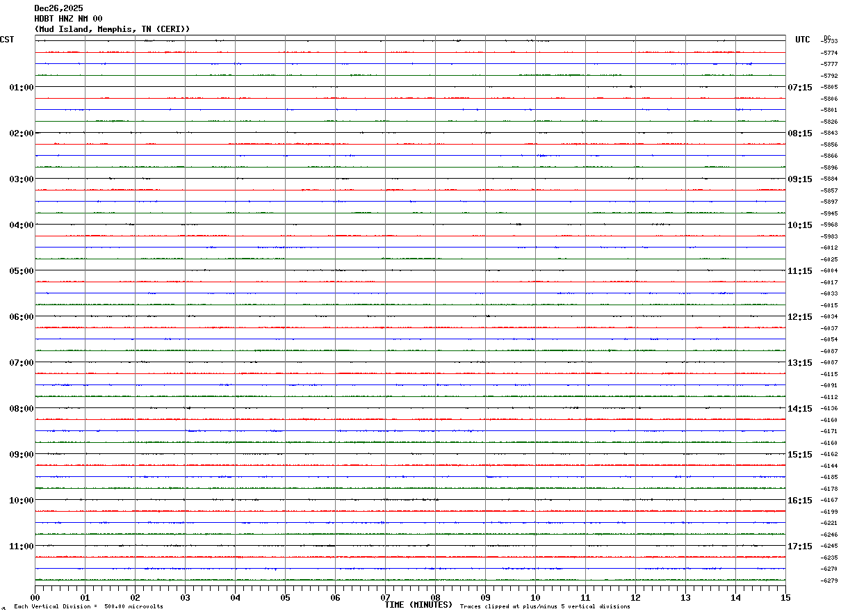Click the "11:15" UTC row label
This screenshot has height=616, width=841.
click(x=800, y=270)
